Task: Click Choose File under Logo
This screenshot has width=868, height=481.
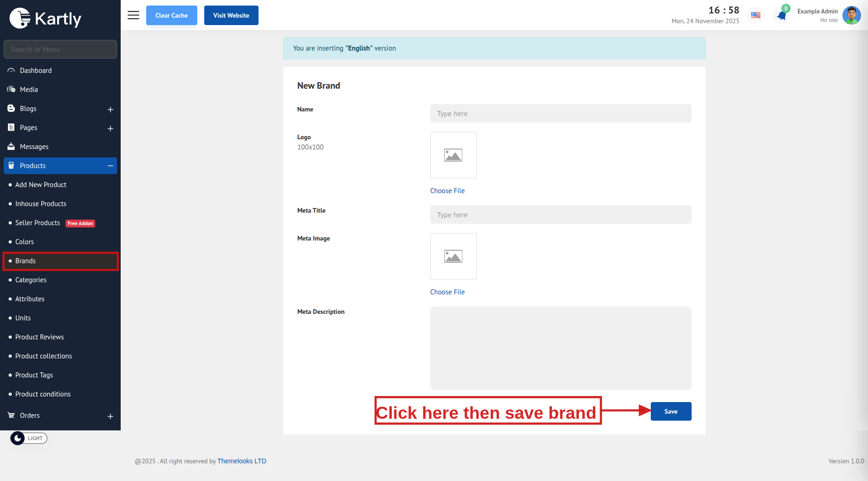Action: pyautogui.click(x=447, y=191)
